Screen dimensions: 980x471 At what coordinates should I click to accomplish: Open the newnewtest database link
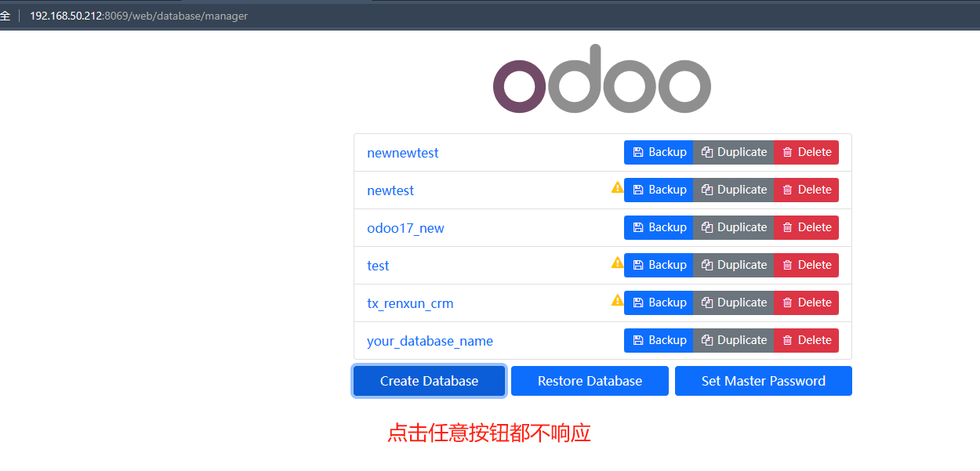click(403, 153)
